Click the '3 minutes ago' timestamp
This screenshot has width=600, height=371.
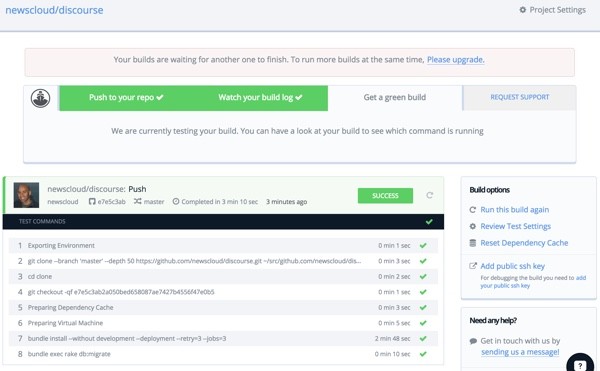[x=287, y=202]
